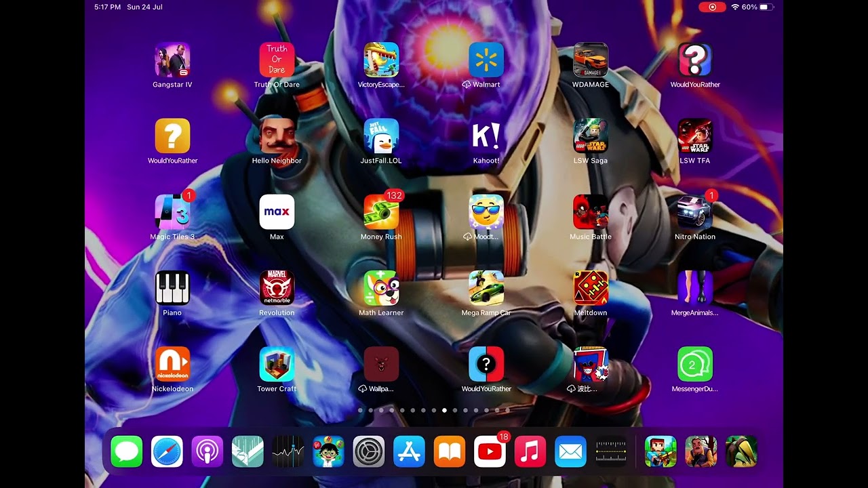Open the Books app in the dock
Screen dimensions: 868x488
coord(450,451)
